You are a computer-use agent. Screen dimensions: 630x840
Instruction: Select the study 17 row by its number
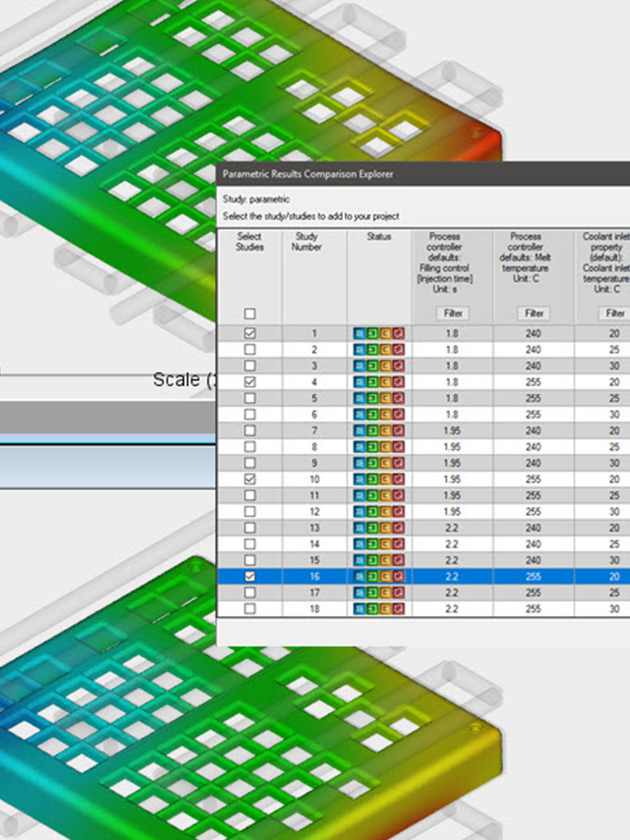[x=314, y=593]
